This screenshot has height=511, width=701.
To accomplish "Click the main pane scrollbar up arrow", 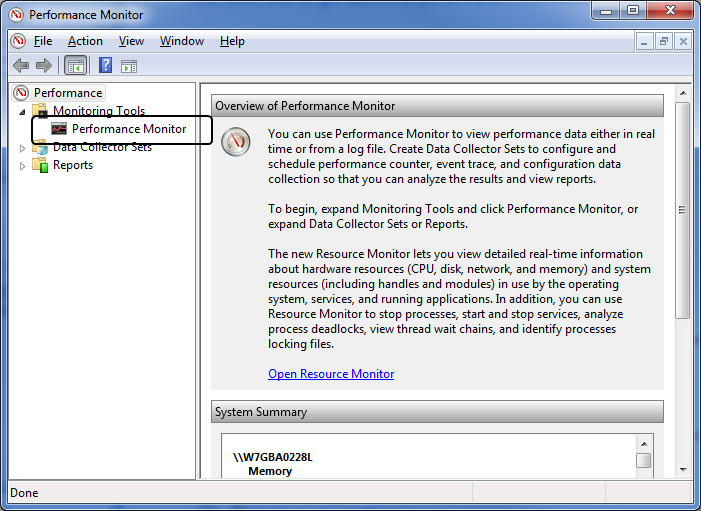I will click(683, 93).
